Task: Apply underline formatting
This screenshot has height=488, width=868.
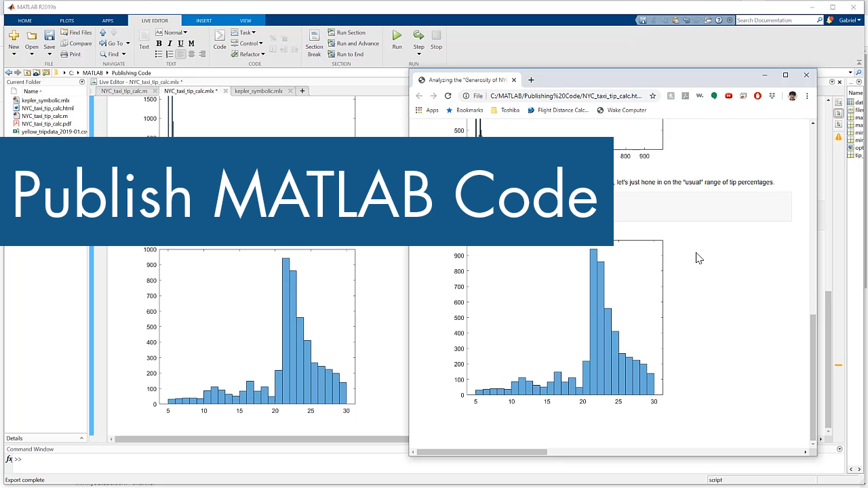Action: coord(180,43)
